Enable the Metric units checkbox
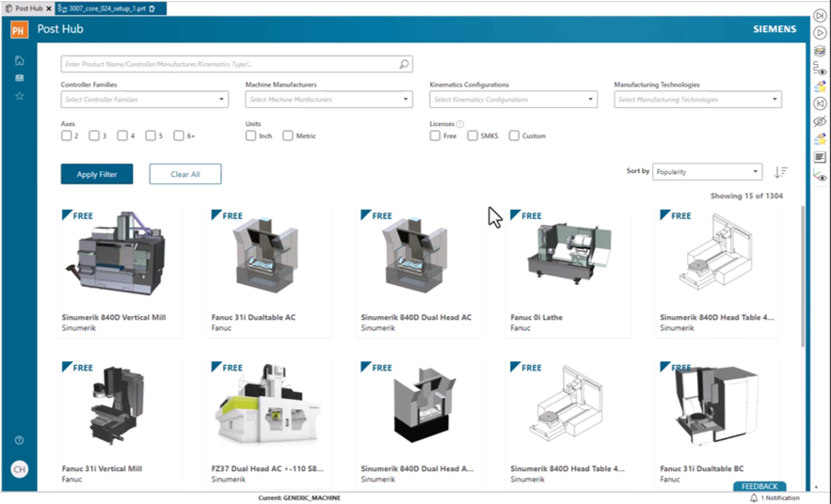 288,136
